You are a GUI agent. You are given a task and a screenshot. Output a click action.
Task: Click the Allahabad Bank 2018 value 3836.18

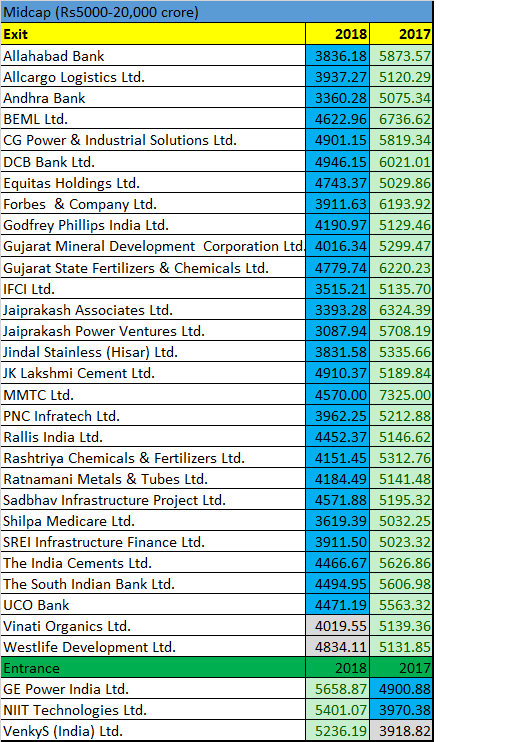click(338, 56)
